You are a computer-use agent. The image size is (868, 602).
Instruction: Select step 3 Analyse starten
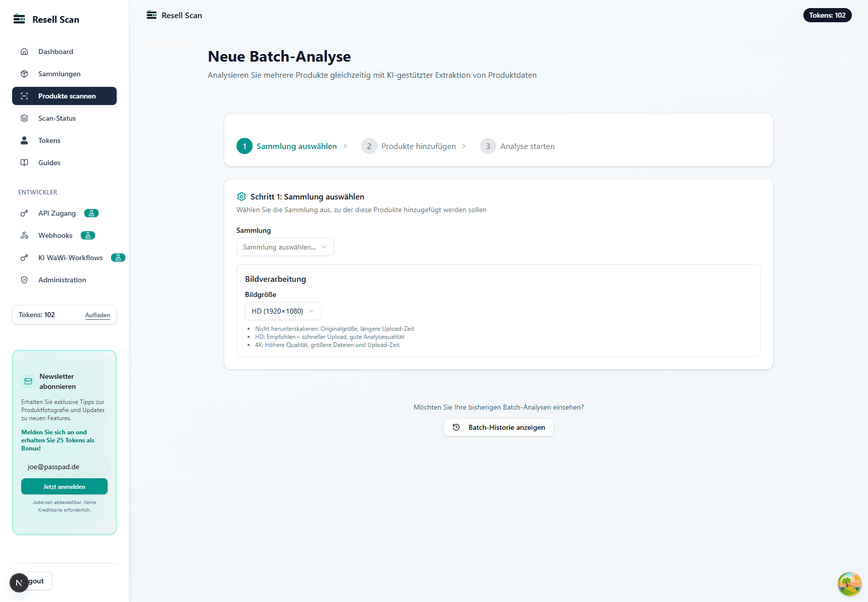[527, 146]
